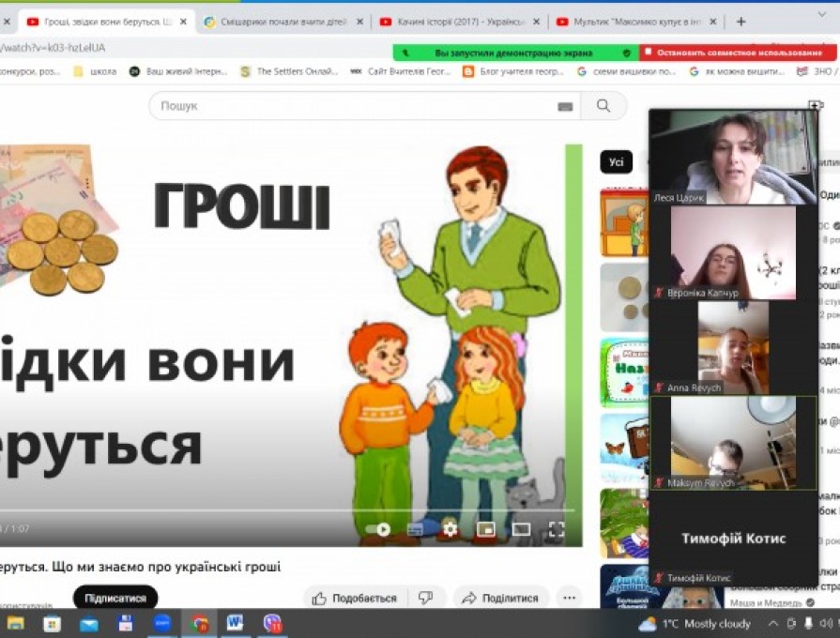This screenshot has height=638, width=840.
Task: Open a new browser tab
Action: tap(741, 21)
